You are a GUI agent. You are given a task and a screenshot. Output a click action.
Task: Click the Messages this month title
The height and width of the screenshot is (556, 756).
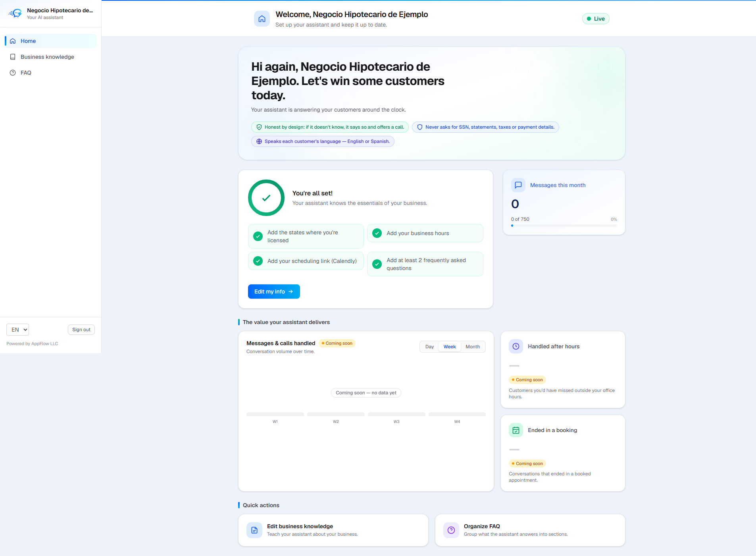[558, 185]
